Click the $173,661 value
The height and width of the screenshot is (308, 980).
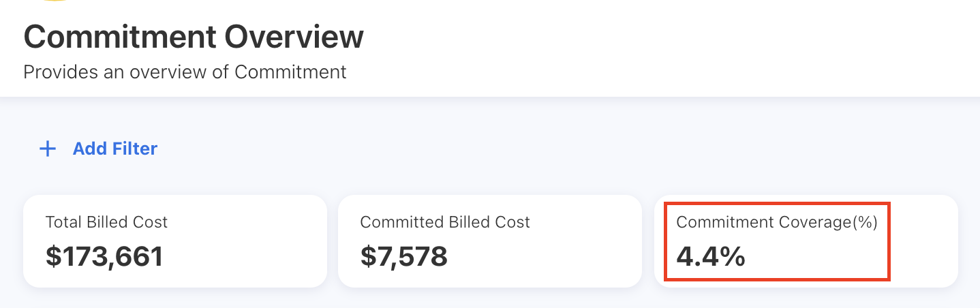tap(104, 256)
